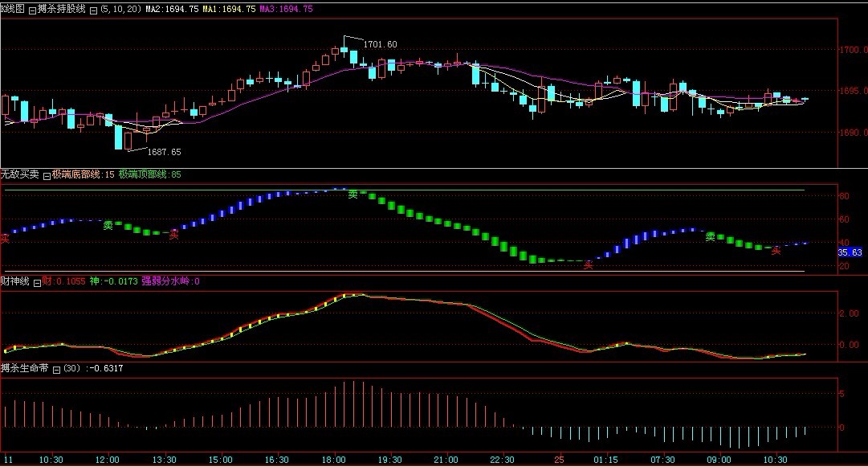Click the 19:30 time axis label

[x=390, y=460]
